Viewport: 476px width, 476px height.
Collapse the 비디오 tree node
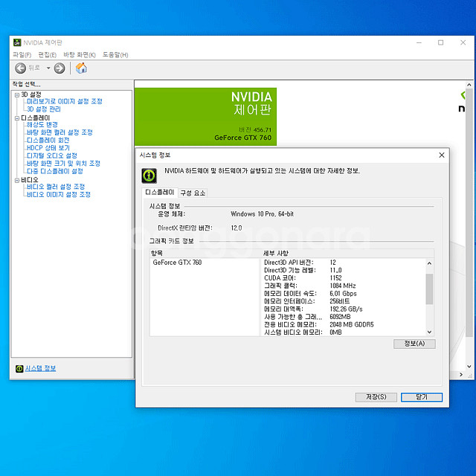tap(17, 180)
